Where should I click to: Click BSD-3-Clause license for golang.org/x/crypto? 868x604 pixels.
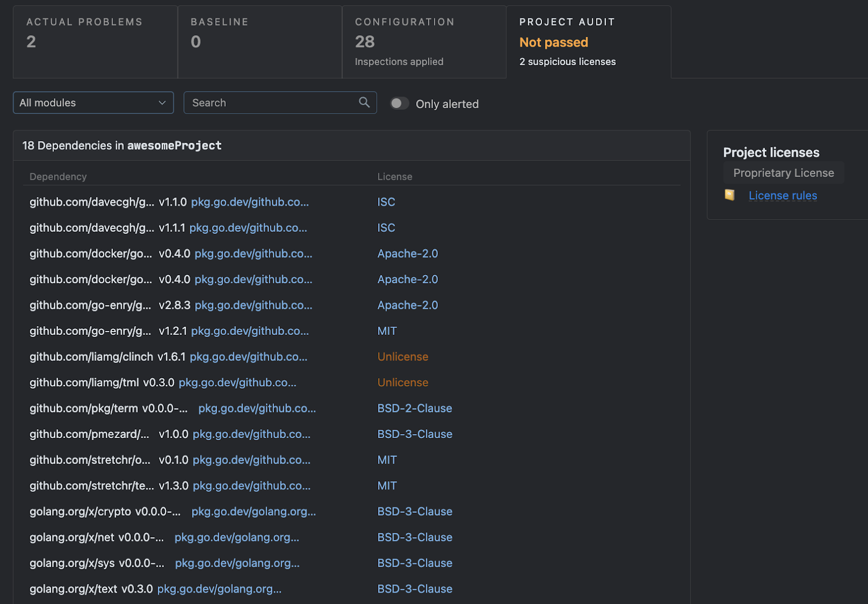coord(415,511)
